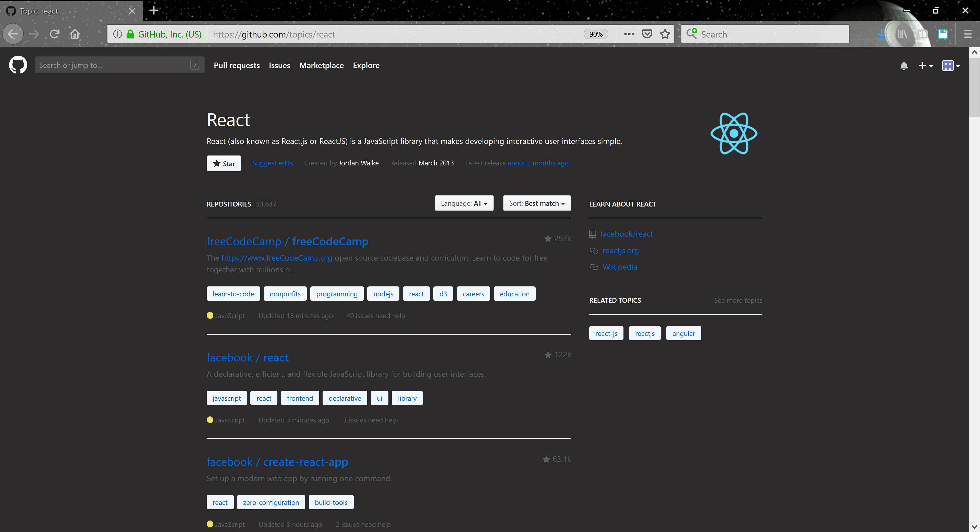Open GitHub notifications bell
Screen dimensions: 980x532
(904, 65)
